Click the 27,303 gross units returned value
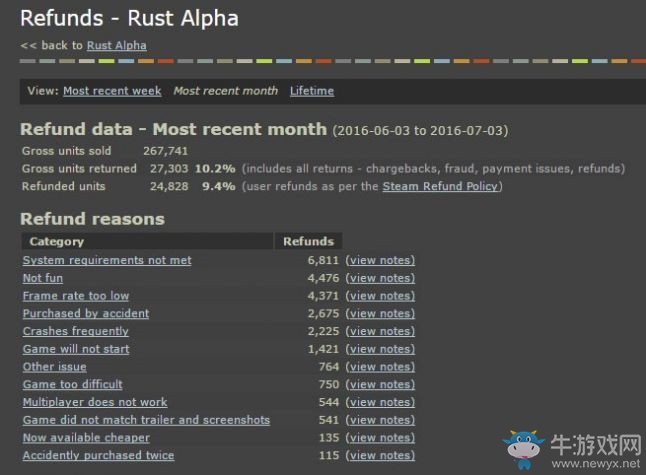This screenshot has width=646, height=475. coord(169,168)
